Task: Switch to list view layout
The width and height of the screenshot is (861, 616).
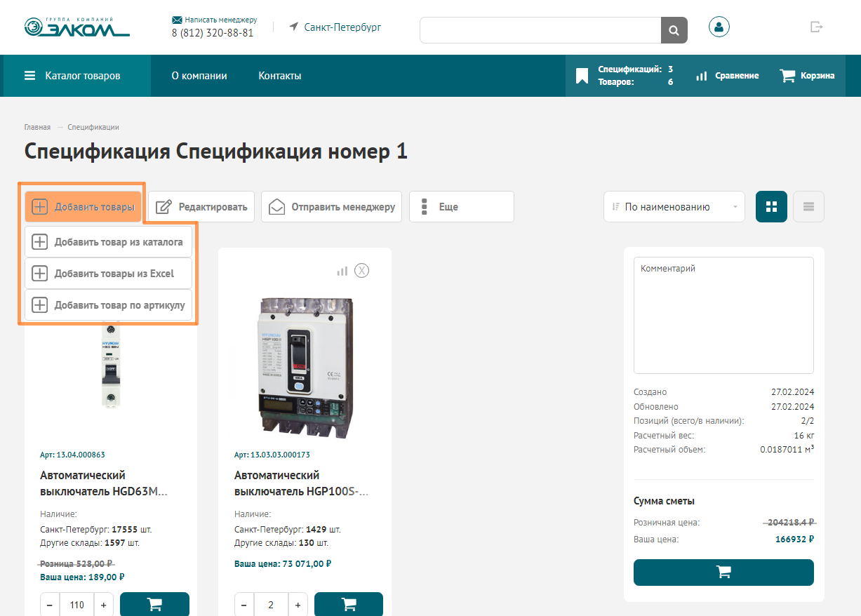Action: pos(808,207)
